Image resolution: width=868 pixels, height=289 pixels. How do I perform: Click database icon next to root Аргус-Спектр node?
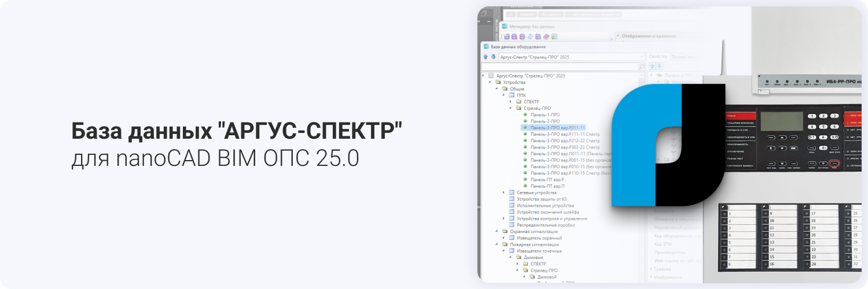[x=491, y=76]
